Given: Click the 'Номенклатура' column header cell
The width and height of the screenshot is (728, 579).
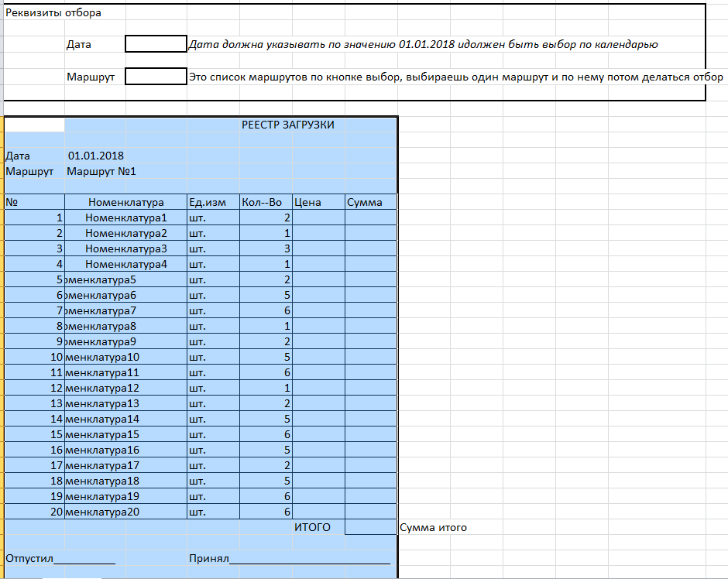Looking at the screenshot, I should pos(125,202).
